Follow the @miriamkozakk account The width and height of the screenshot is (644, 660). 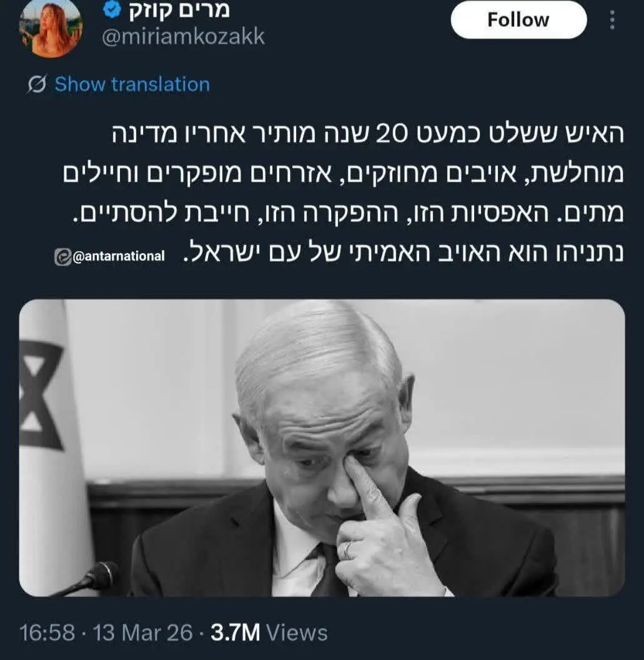518,20
